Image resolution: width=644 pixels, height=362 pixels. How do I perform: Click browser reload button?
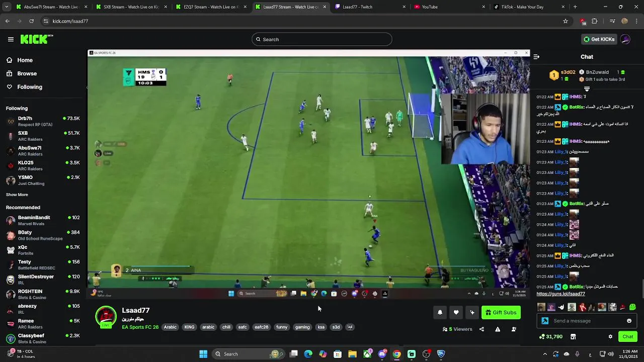pyautogui.click(x=31, y=21)
